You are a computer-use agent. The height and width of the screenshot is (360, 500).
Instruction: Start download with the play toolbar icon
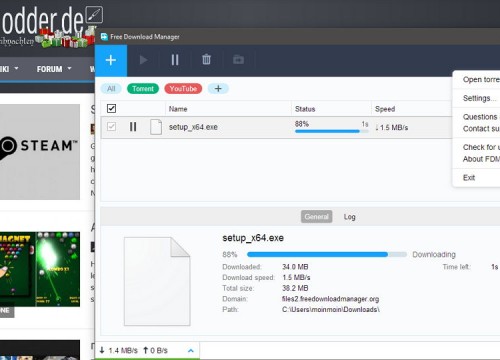pos(143,60)
